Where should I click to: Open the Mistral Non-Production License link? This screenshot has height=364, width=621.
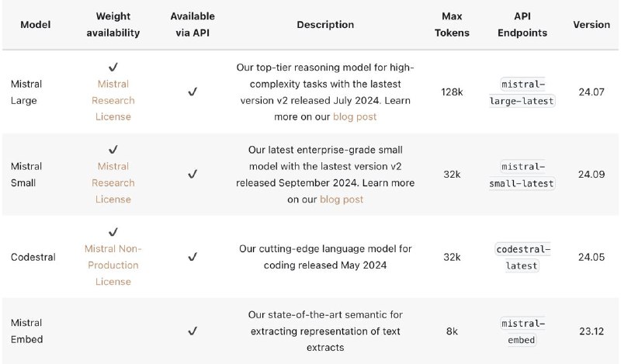(113, 265)
